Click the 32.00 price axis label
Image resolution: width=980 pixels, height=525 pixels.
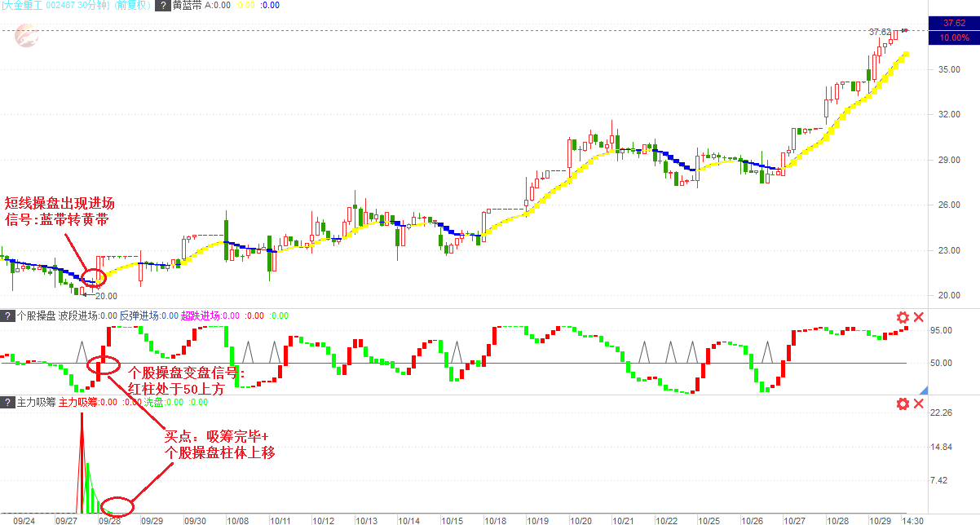[950, 115]
